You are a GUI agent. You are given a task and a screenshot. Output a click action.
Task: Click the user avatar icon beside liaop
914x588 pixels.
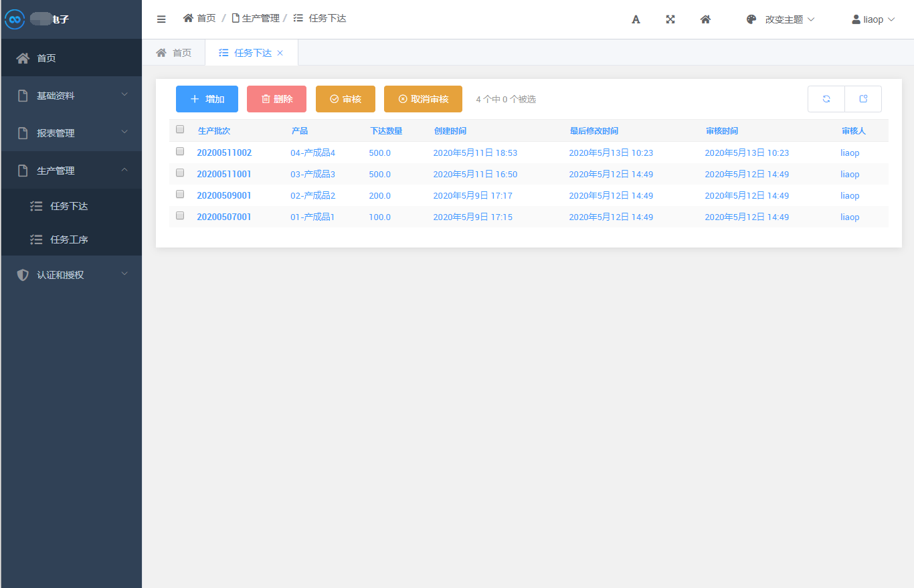pyautogui.click(x=856, y=19)
